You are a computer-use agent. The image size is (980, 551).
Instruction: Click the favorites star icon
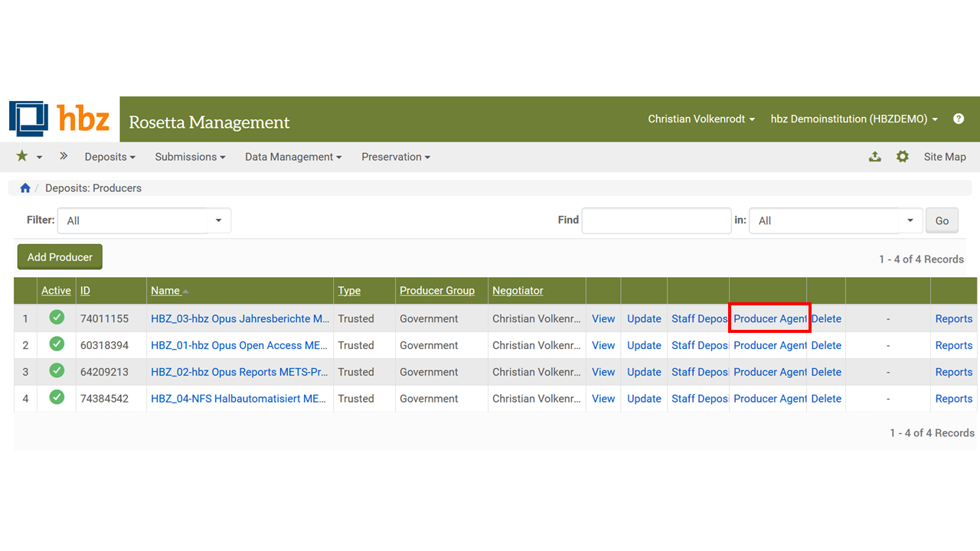click(x=22, y=156)
